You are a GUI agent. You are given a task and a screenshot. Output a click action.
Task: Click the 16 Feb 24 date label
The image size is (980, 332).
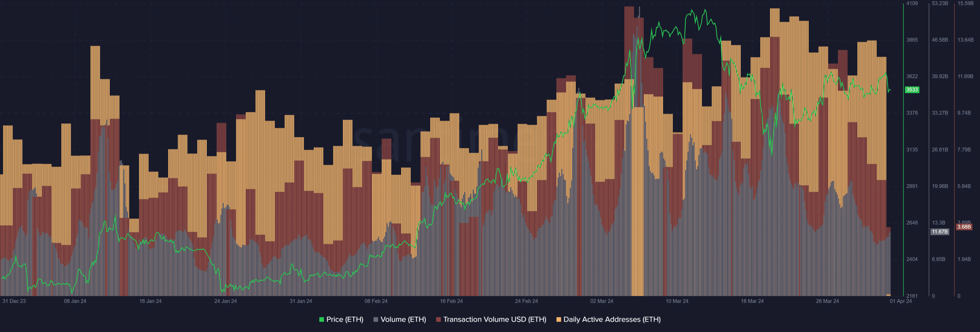451,301
